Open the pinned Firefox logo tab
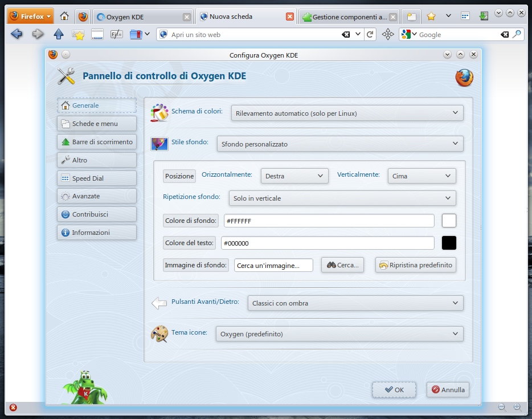Screen dimensions: 532x419 click(x=83, y=17)
